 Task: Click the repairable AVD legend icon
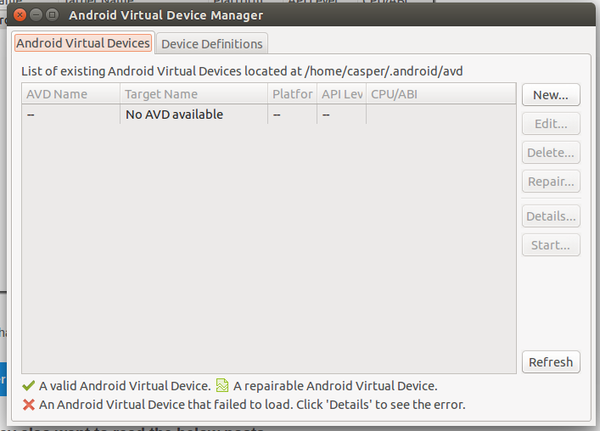pos(222,385)
